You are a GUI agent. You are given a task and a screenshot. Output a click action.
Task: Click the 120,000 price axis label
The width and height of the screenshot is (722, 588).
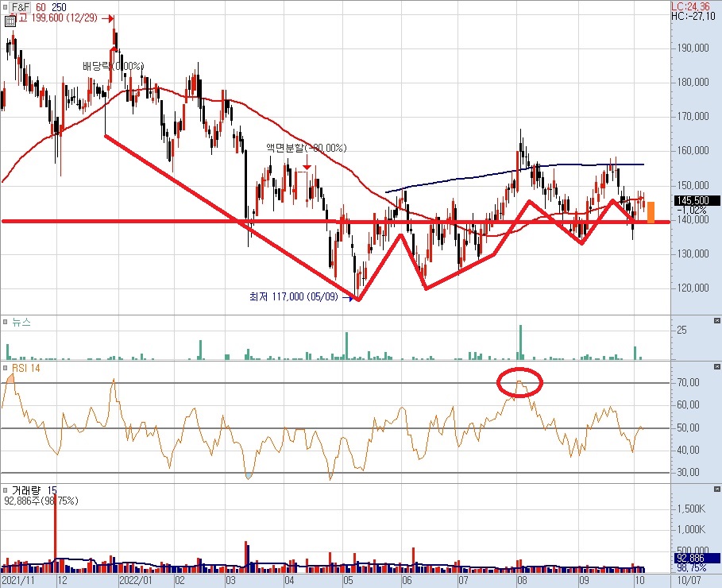coord(693,288)
